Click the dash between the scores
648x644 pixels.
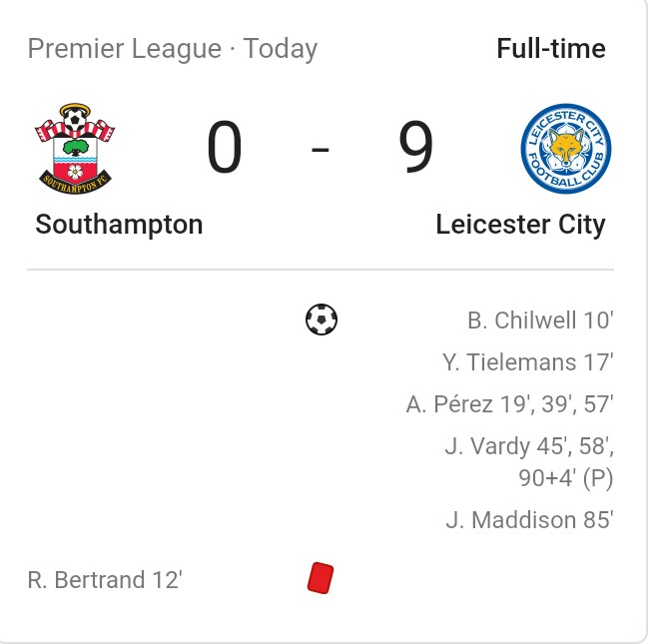click(321, 150)
